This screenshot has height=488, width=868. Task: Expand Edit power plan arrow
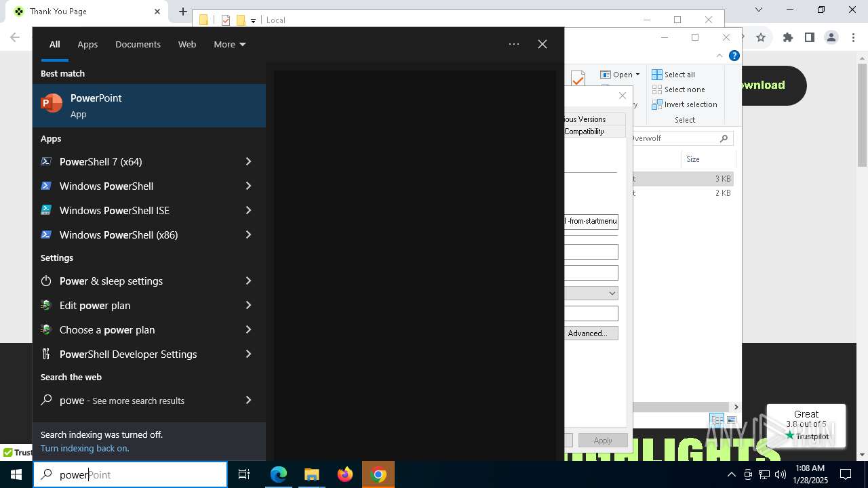tap(248, 305)
